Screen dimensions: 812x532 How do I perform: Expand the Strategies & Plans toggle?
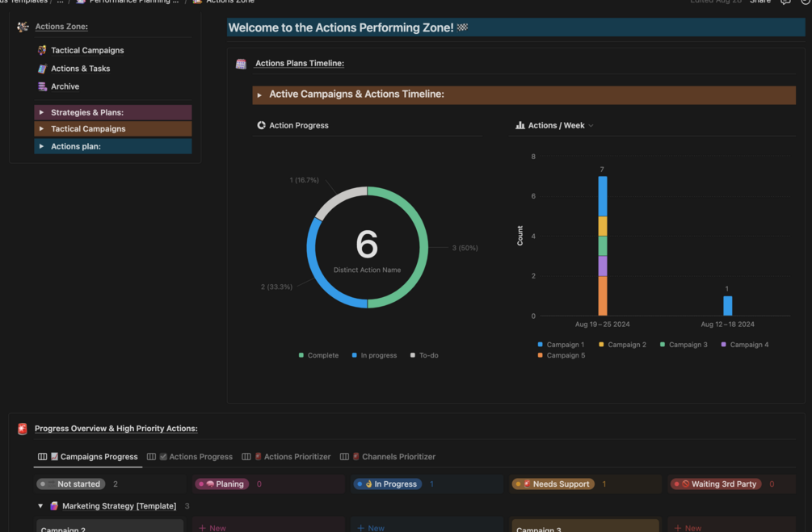tap(41, 112)
